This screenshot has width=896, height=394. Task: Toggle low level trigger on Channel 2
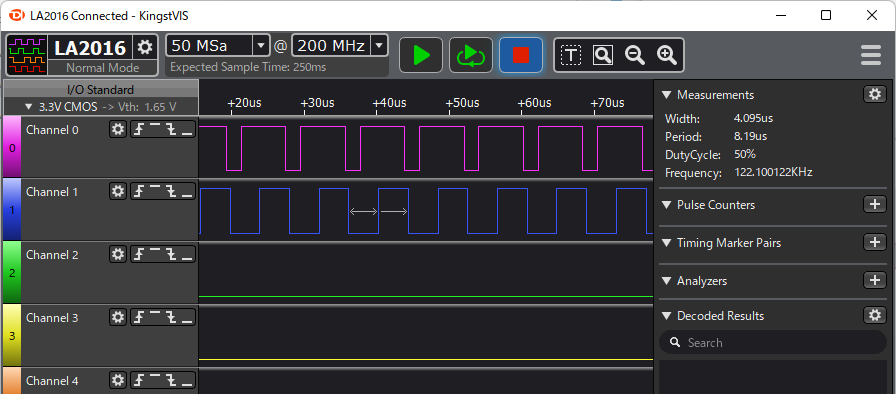pos(187,254)
